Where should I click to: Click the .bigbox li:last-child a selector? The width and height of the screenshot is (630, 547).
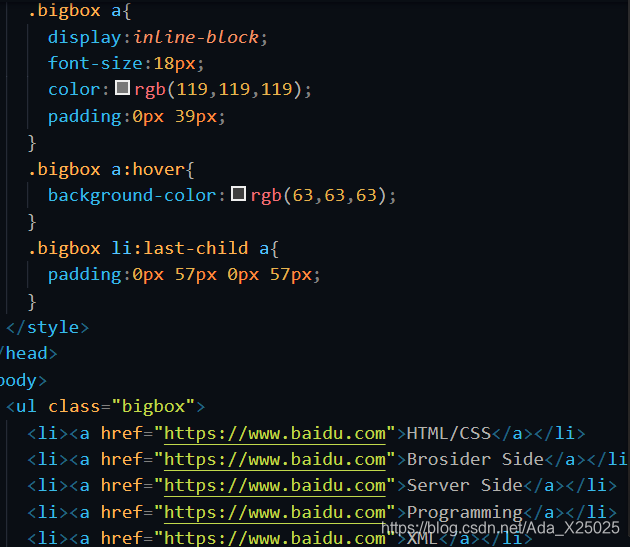153,248
